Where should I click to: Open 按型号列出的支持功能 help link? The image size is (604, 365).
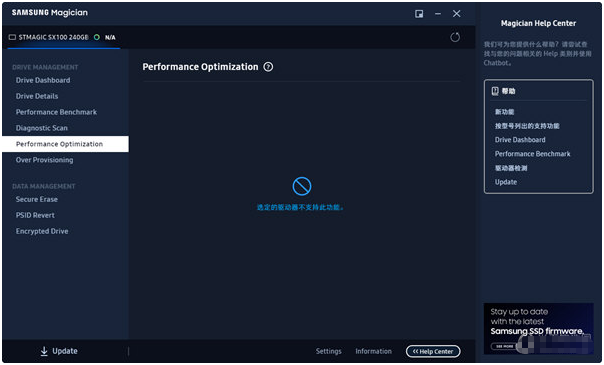pos(527,126)
